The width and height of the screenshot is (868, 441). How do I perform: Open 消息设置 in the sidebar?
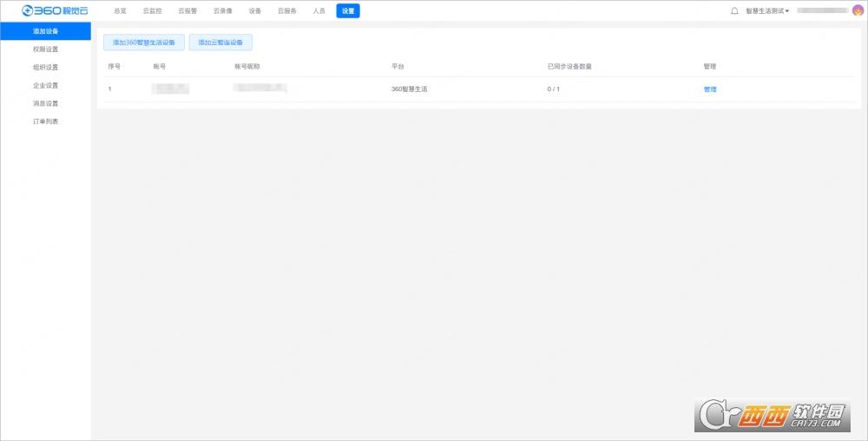[45, 103]
